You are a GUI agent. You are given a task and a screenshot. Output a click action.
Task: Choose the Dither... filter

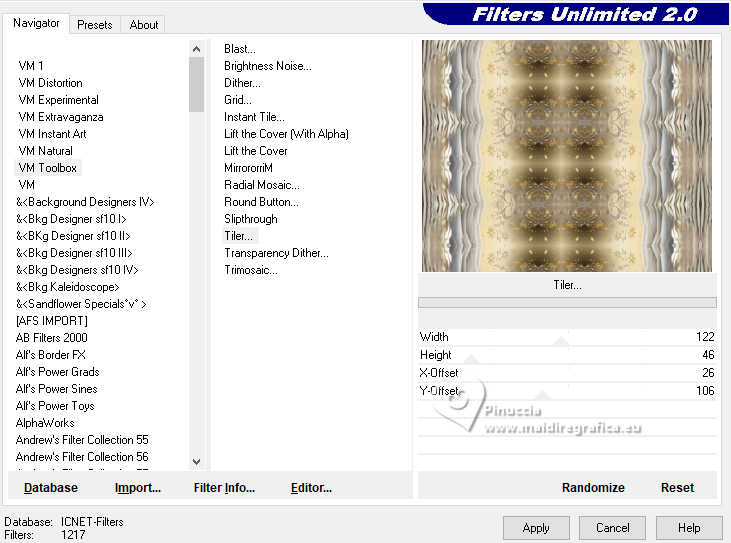[x=242, y=83]
